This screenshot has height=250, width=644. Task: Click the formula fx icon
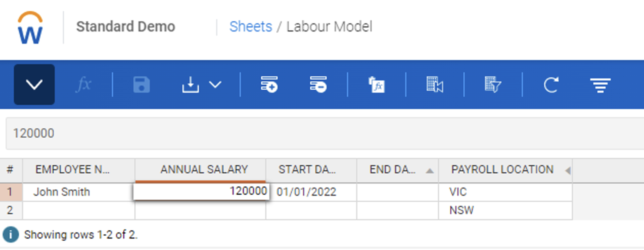point(84,84)
